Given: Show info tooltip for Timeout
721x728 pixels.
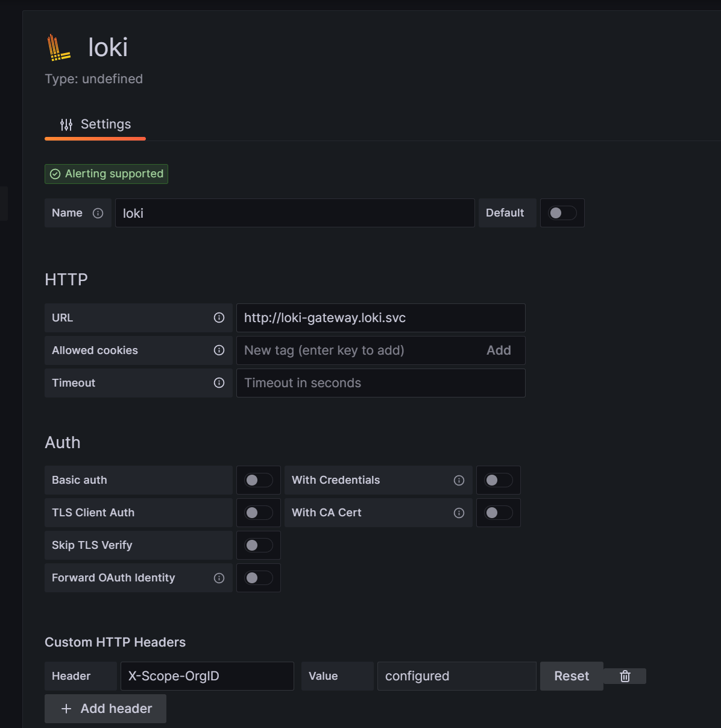Looking at the screenshot, I should (219, 383).
